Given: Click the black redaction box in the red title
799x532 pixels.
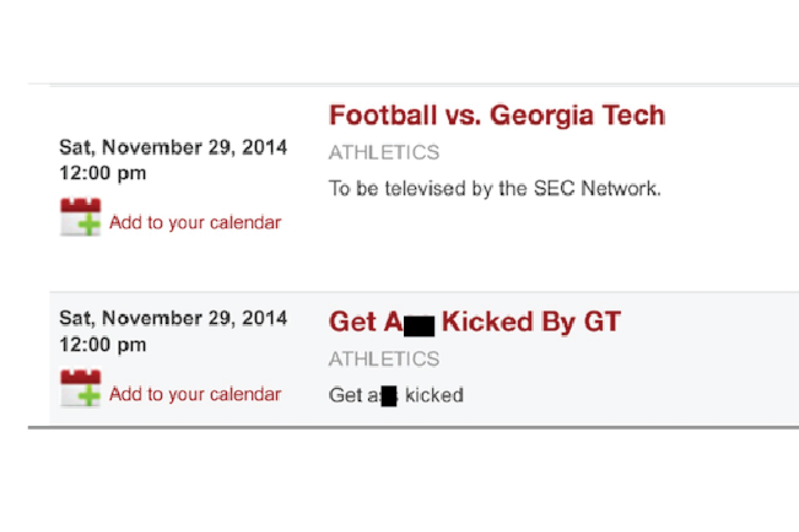Looking at the screenshot, I should click(419, 326).
